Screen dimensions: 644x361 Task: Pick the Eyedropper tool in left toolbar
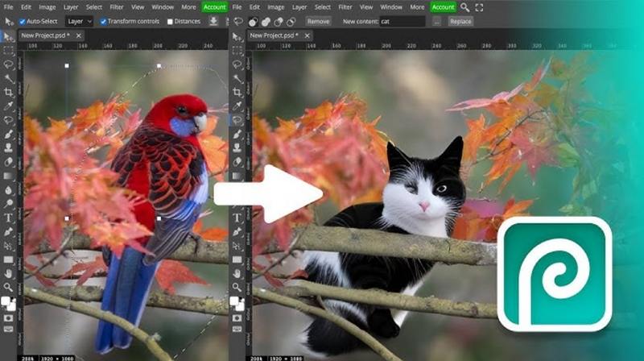coord(9,106)
